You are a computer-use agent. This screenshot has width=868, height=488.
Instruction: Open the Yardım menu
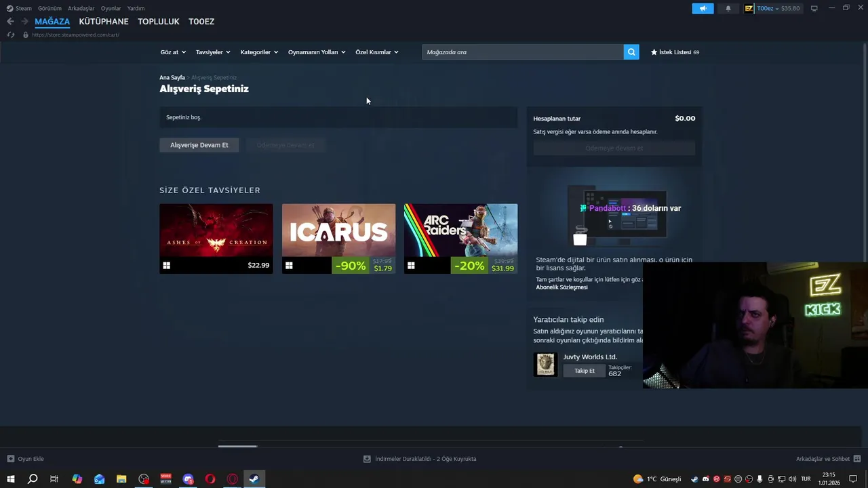pyautogui.click(x=136, y=8)
